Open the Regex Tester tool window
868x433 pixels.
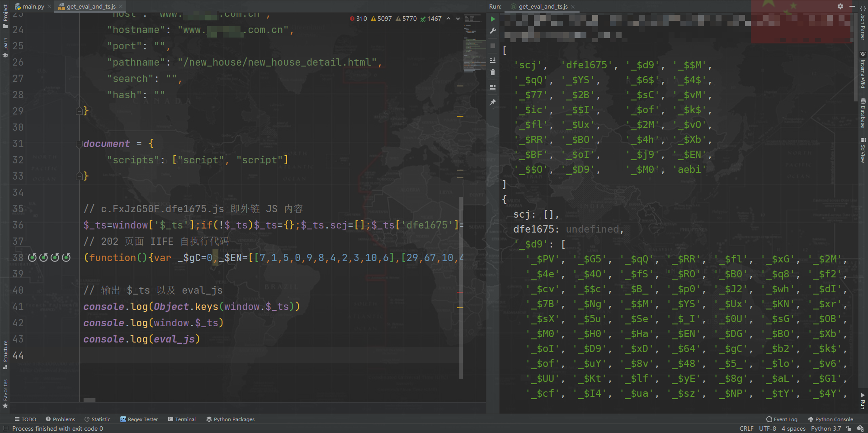139,419
